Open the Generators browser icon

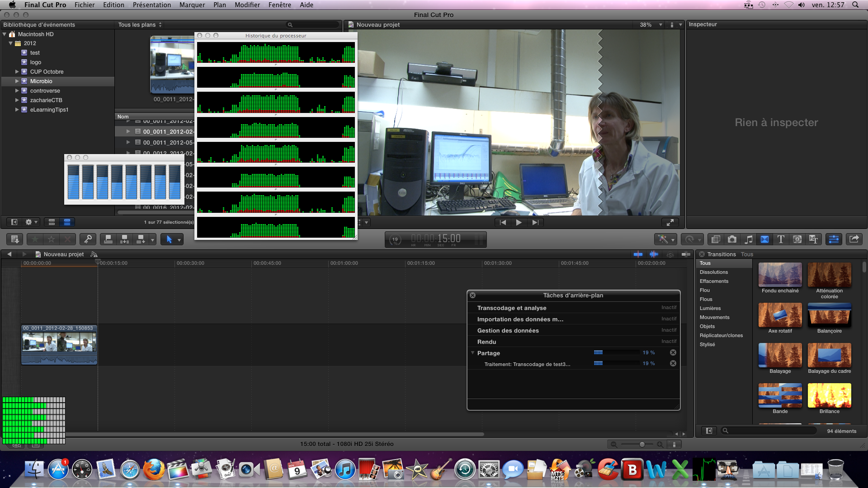(797, 239)
